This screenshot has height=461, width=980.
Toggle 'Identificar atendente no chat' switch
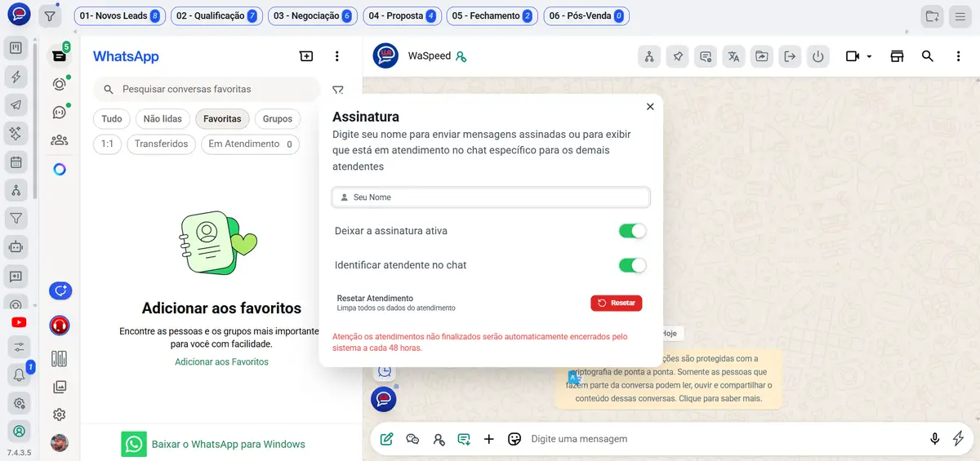[633, 265]
